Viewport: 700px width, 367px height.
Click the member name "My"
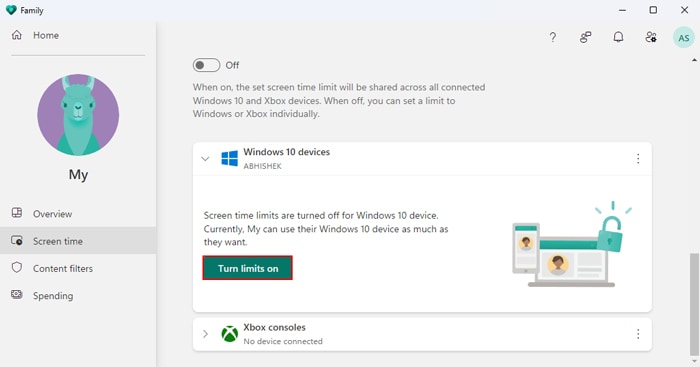click(x=78, y=174)
